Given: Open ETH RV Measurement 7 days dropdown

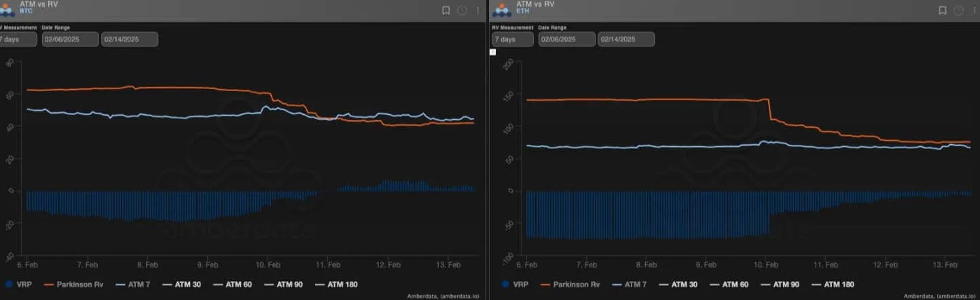Looking at the screenshot, I should 513,39.
